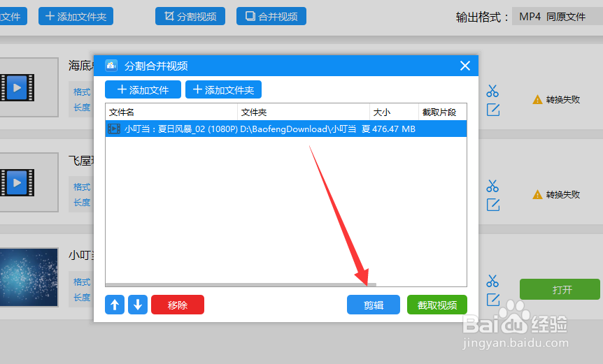Screen dimensions: 603x364
Task: Click 添加文件夹 button in the dialog
Action: [x=223, y=90]
